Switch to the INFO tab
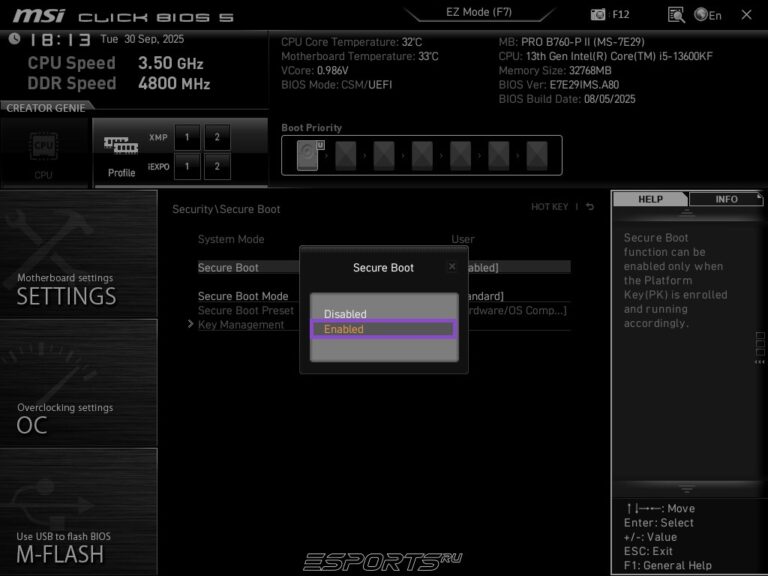 [x=726, y=199]
